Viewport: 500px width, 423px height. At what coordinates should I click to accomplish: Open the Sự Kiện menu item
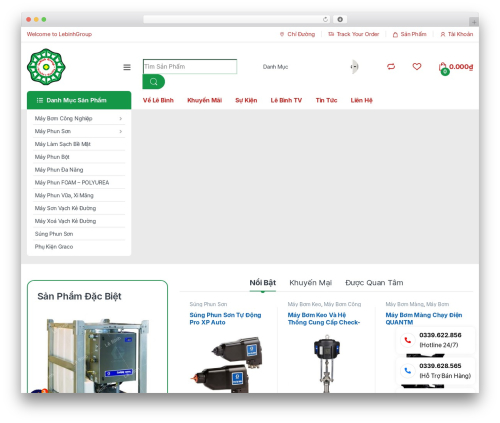tap(246, 100)
